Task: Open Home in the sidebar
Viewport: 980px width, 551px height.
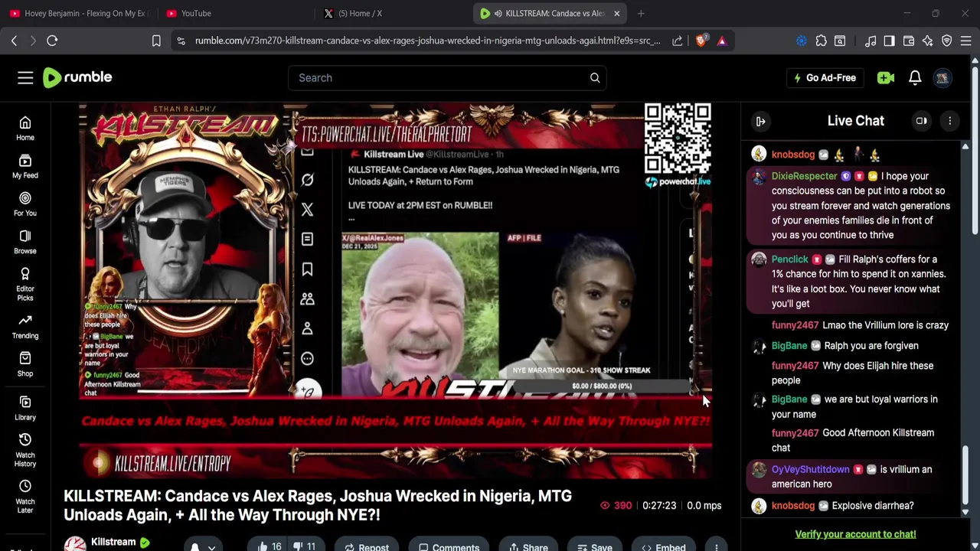Action: point(25,129)
